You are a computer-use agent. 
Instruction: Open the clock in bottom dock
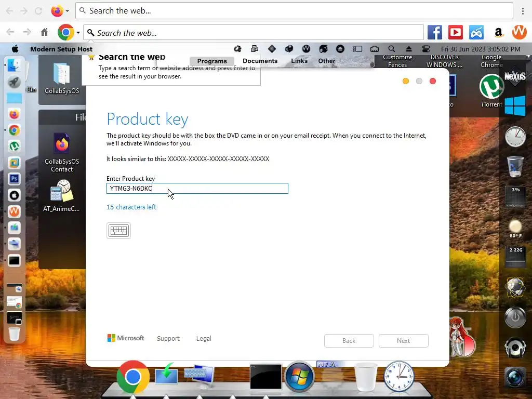click(x=398, y=377)
